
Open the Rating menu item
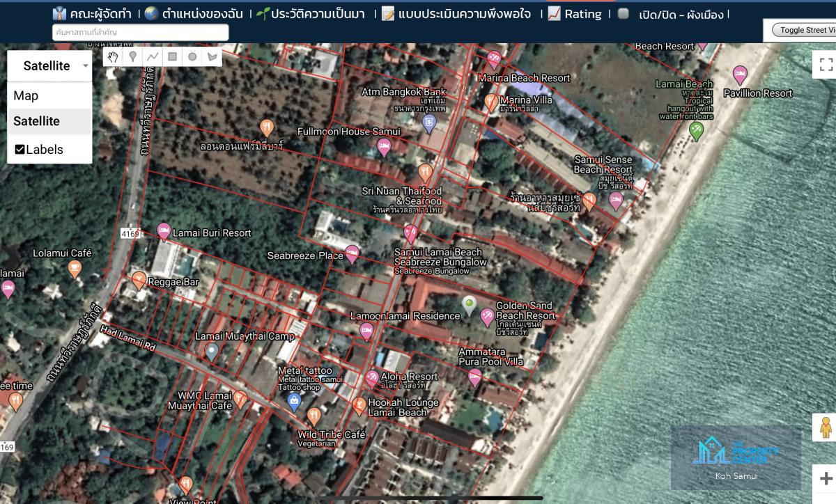(x=575, y=14)
